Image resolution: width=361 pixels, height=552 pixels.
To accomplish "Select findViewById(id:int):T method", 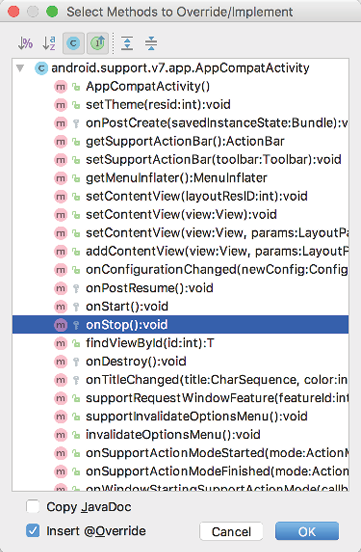I will pos(180,343).
